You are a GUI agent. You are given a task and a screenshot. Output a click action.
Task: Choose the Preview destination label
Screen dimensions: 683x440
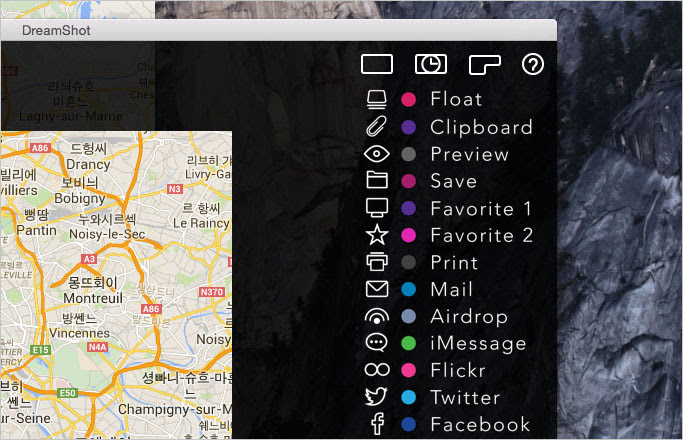(x=470, y=154)
